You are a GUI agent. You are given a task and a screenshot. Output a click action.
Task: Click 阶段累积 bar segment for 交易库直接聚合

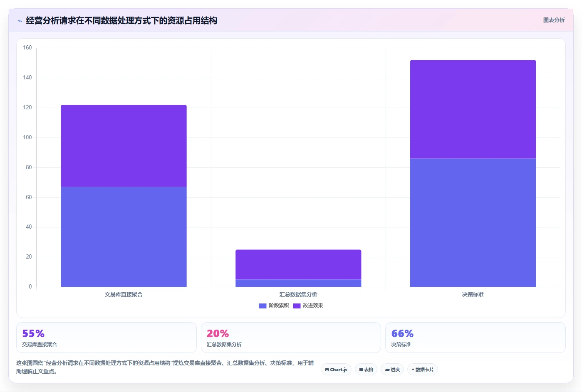pos(124,237)
